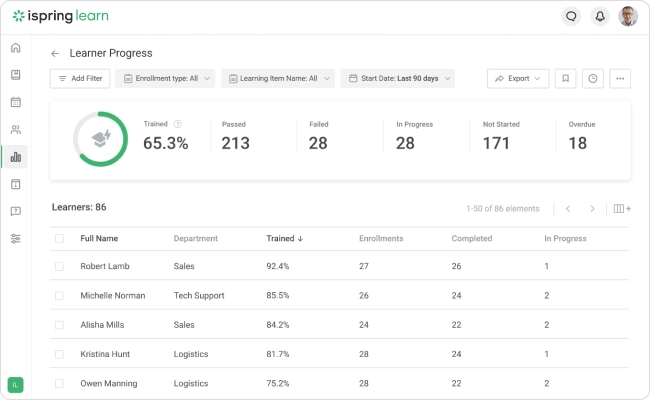Click the Trained value 65.3%
The image size is (650, 400).
click(x=166, y=143)
